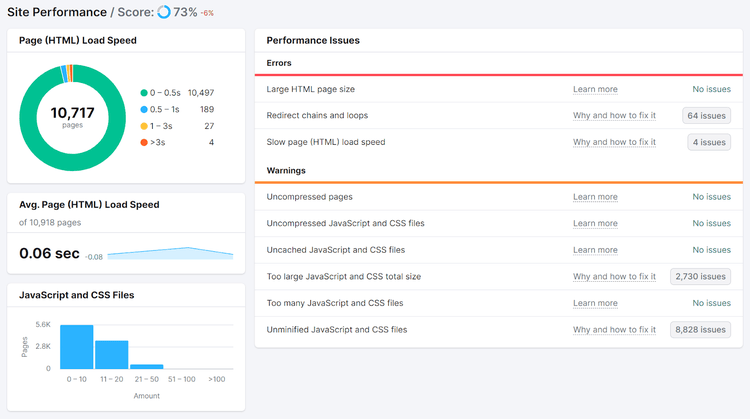Click the average load speed trend sparkline

click(x=170, y=254)
